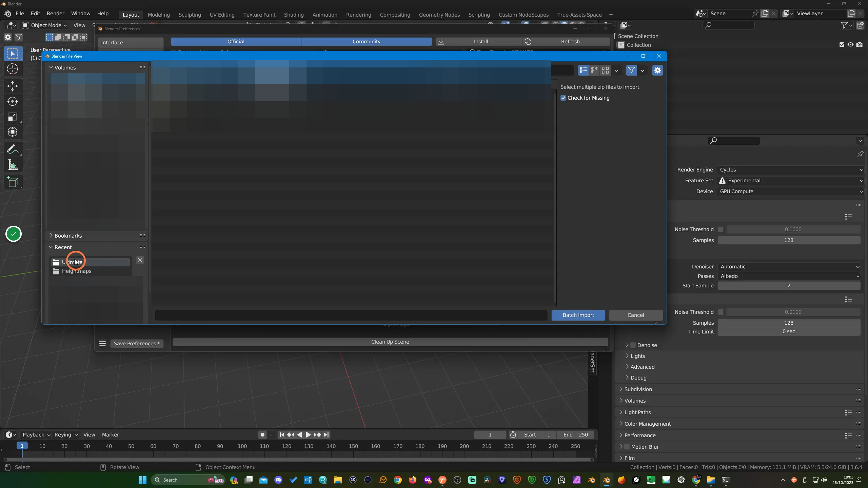Toggle the options region gear in File View
Viewport: 868px width, 488px height.
point(657,70)
